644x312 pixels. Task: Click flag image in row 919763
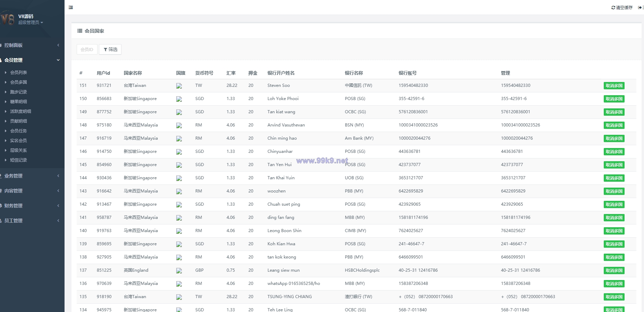(x=179, y=231)
